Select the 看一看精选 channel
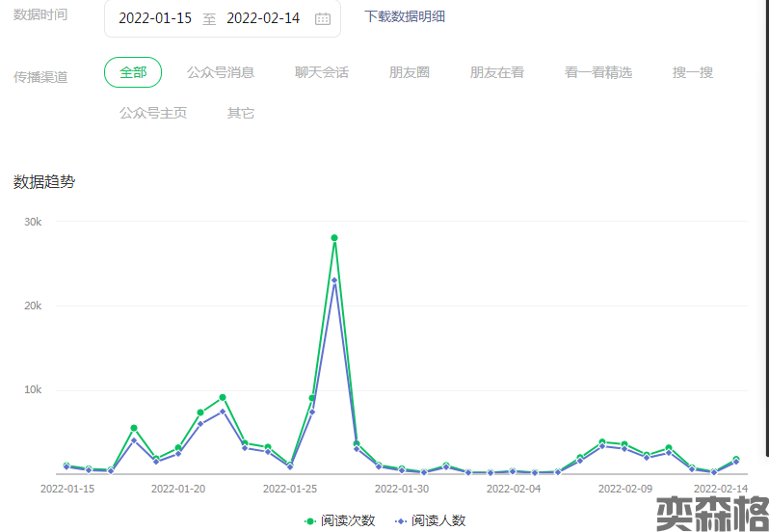 [598, 72]
